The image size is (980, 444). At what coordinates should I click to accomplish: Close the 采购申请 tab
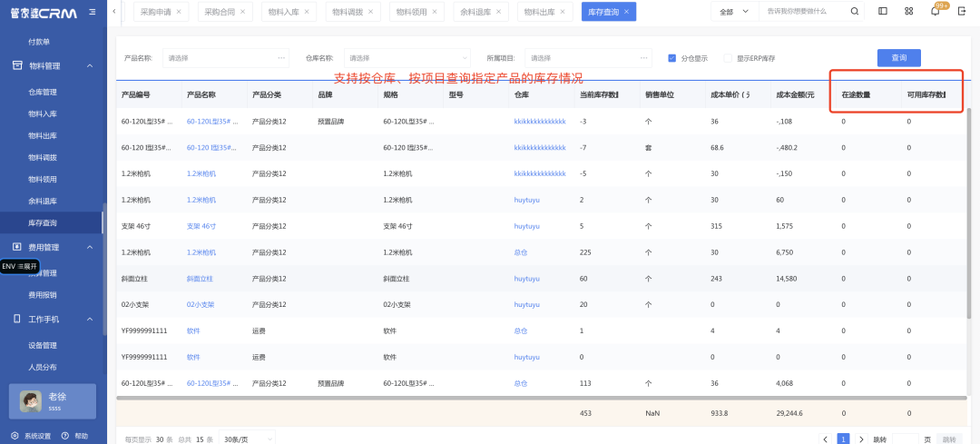coord(179,11)
